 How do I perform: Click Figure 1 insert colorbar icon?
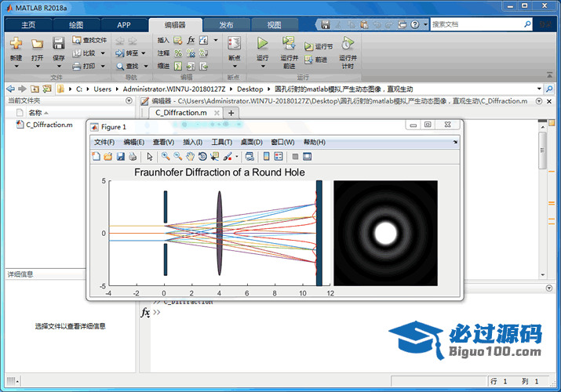click(266, 157)
